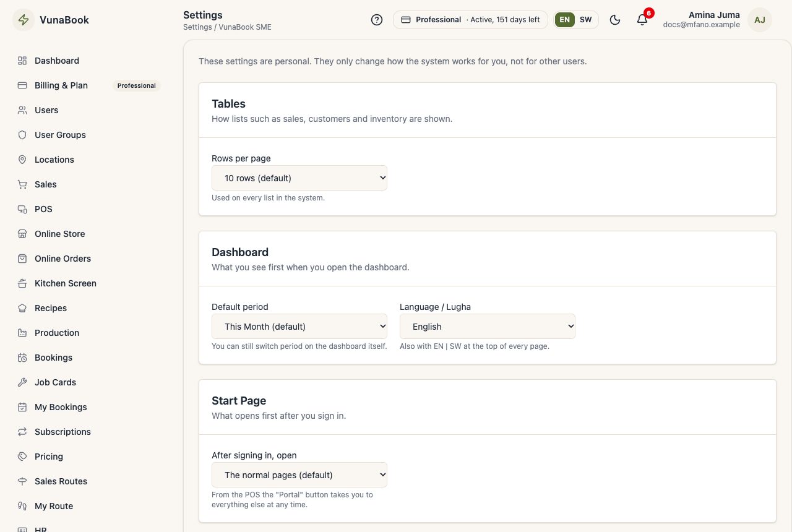The width and height of the screenshot is (792, 532).
Task: Click the Sales Routes signpost icon
Action: 22,481
